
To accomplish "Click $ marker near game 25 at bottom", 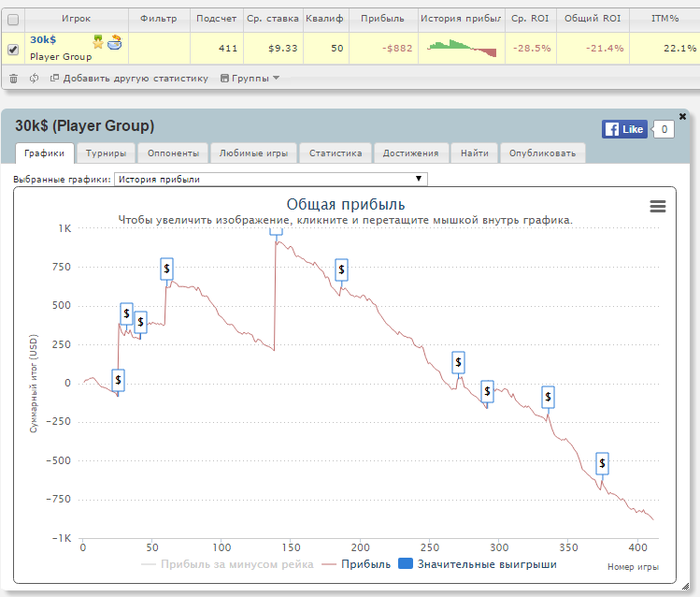I will (118, 380).
